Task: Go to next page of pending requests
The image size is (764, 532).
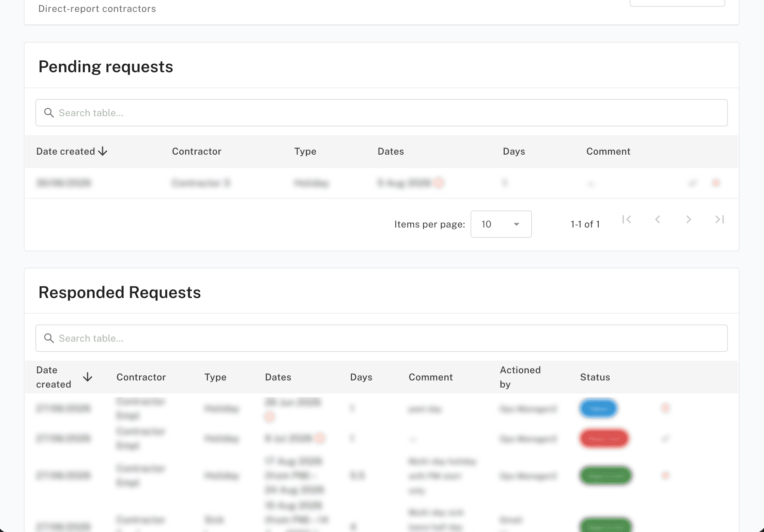Action: coord(689,219)
